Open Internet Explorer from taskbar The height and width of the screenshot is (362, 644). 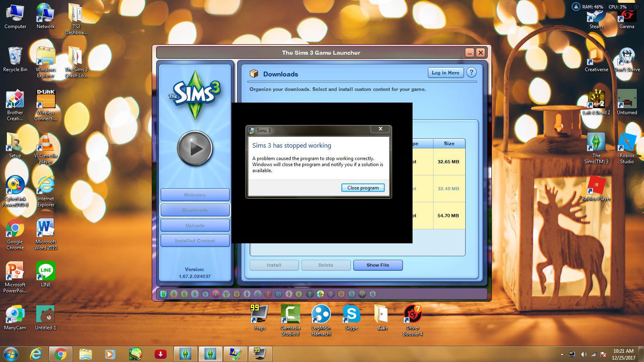click(36, 354)
